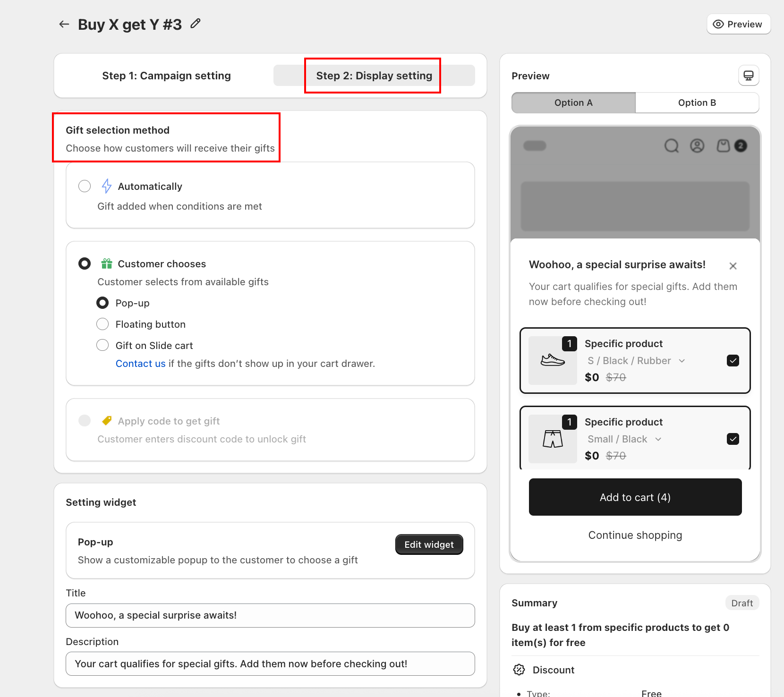Switch preview to Option B
Image resolution: width=784 pixels, height=697 pixels.
point(697,102)
